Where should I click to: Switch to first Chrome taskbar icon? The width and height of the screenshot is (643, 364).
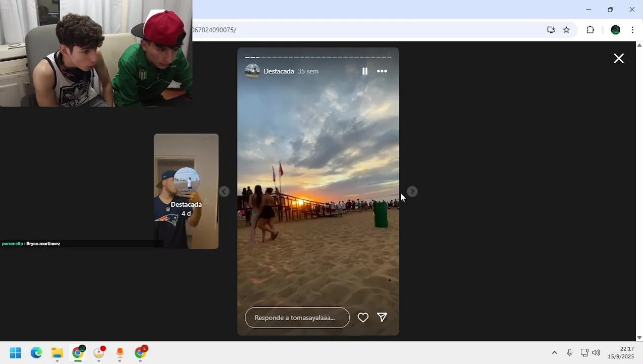click(78, 352)
